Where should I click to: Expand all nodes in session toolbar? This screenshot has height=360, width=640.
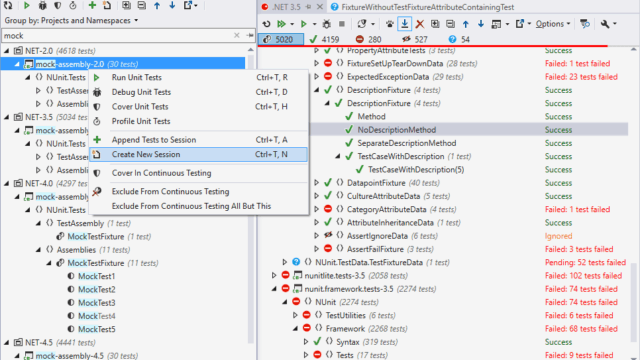coord(435,24)
